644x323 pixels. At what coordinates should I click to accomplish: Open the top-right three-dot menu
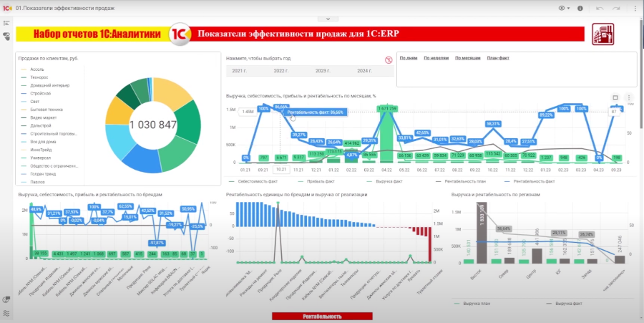(635, 8)
